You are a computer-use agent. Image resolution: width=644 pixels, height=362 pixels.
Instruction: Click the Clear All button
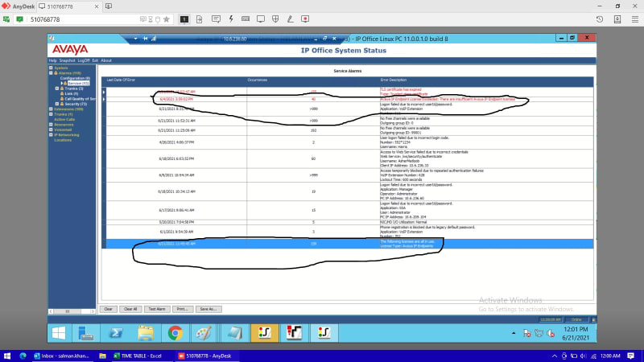tap(130, 309)
